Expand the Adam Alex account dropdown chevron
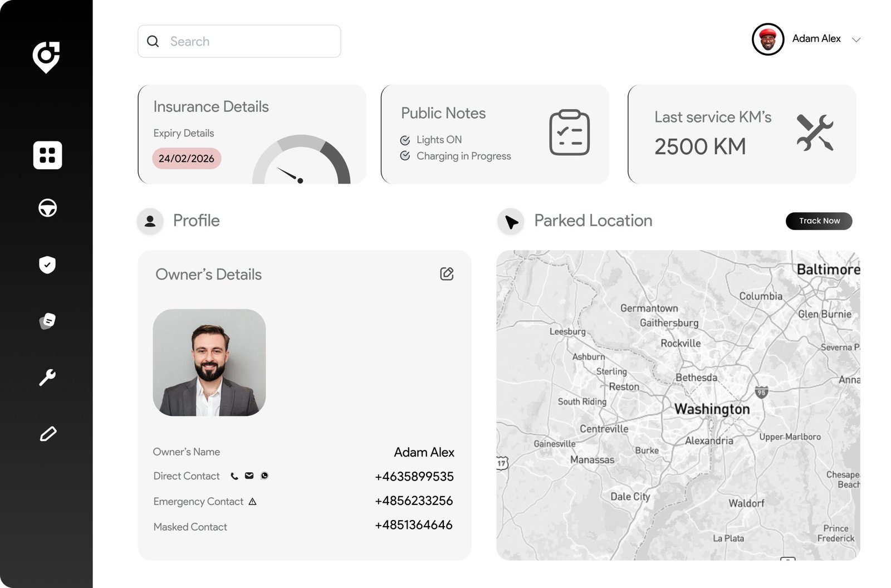 pos(856,40)
